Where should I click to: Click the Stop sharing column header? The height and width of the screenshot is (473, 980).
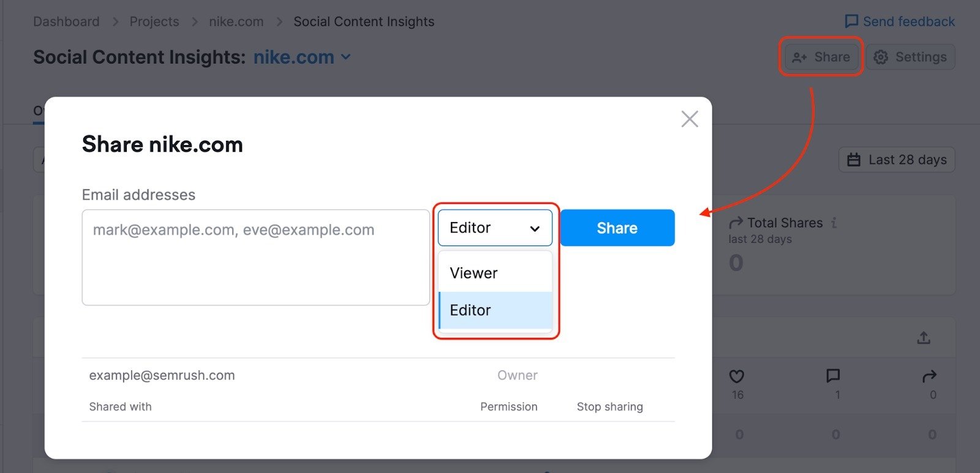coord(610,406)
